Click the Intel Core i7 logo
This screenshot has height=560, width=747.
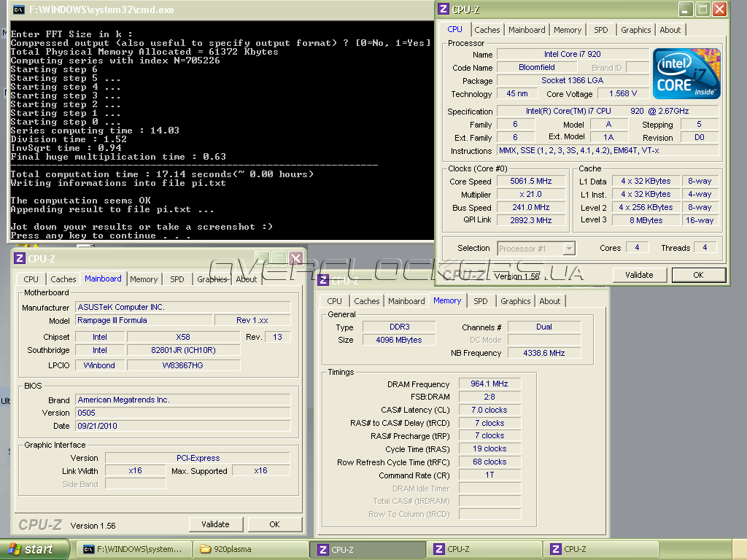(686, 74)
